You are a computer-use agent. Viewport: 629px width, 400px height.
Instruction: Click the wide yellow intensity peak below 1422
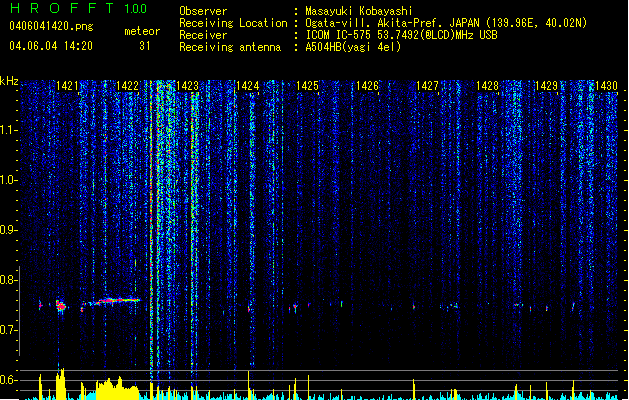point(118,388)
